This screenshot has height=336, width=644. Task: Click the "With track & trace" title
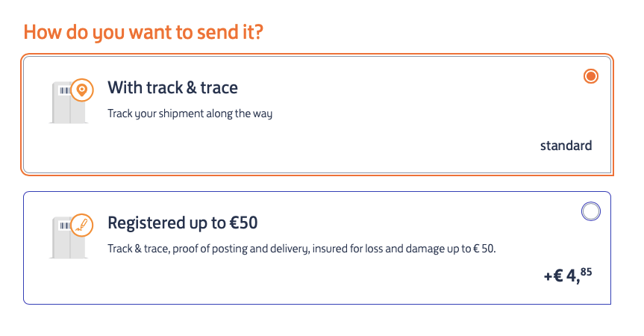172,88
